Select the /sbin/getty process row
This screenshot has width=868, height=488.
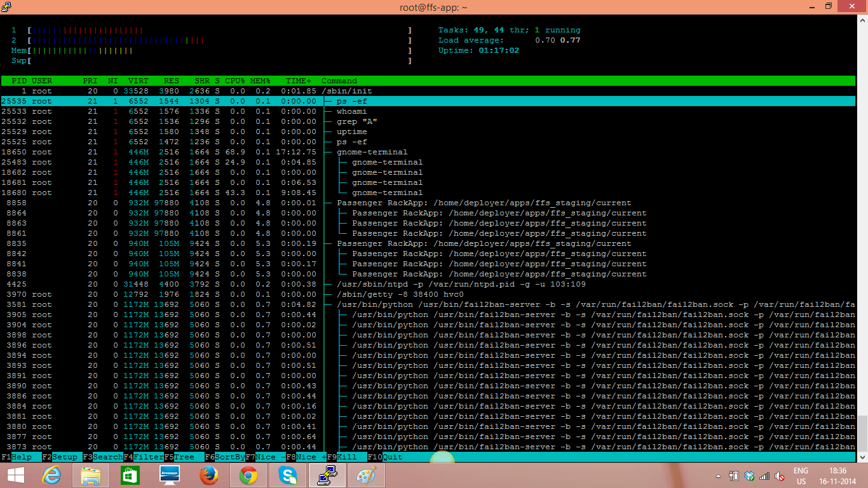428,294
